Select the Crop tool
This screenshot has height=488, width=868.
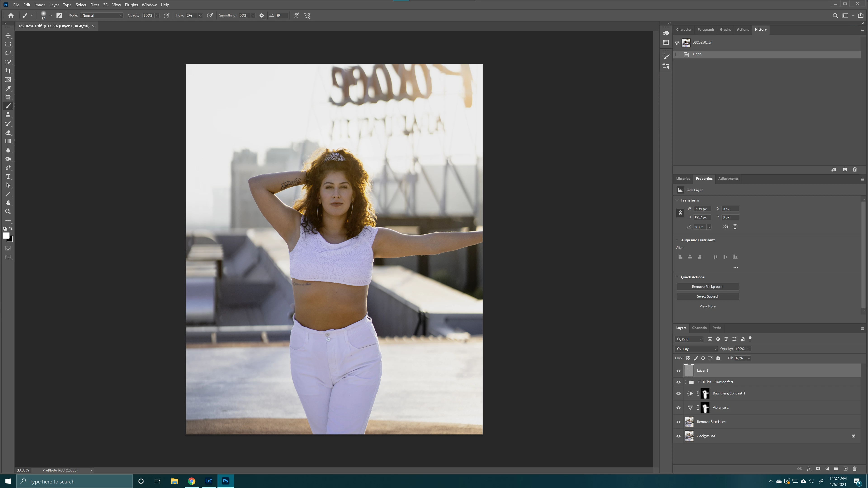[x=8, y=71]
